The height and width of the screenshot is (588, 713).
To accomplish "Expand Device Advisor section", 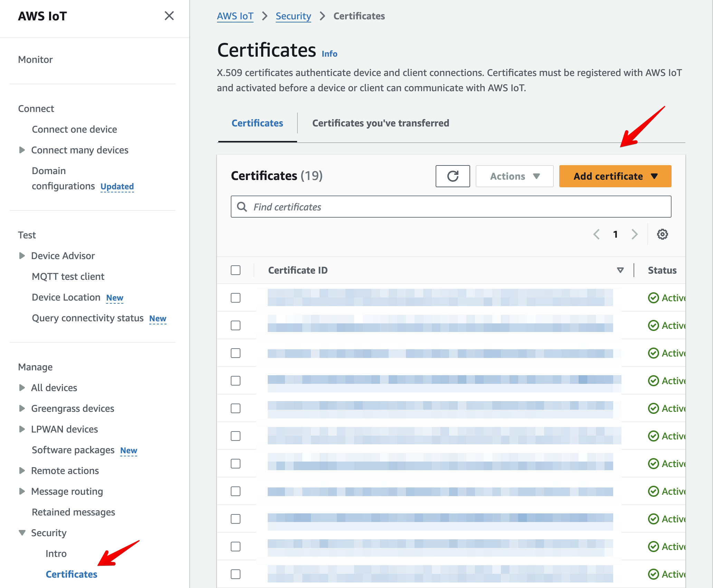I will (22, 256).
